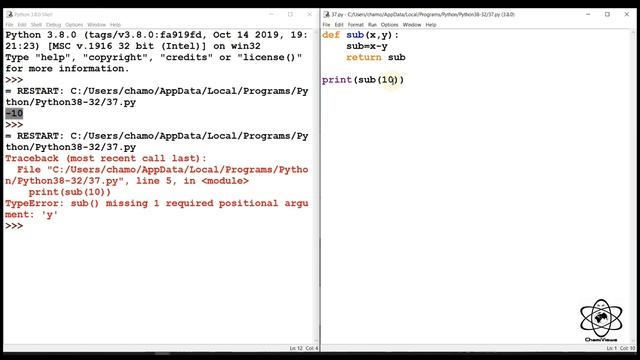640x360 pixels.
Task: Maximize the Python Shell window
Action: tap(290, 14)
